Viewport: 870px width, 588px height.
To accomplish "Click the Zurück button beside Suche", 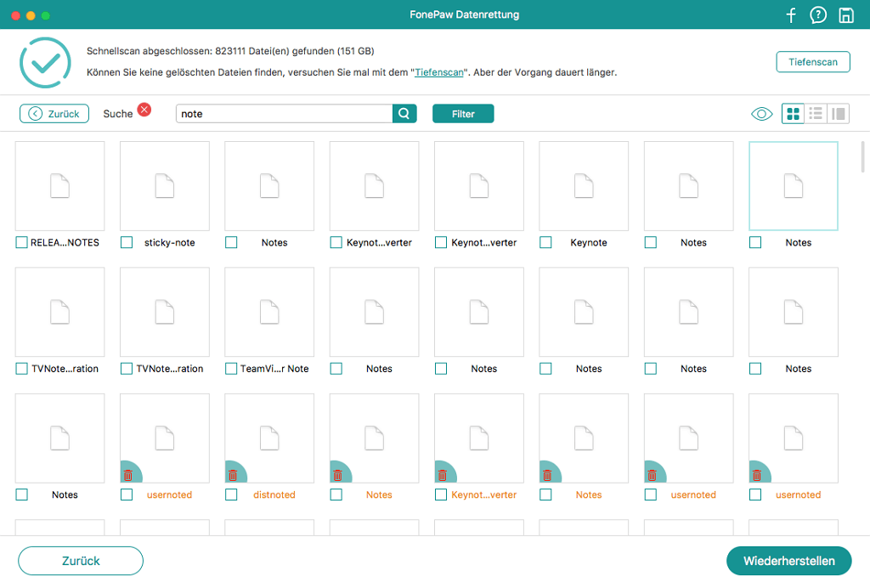I will 54,114.
